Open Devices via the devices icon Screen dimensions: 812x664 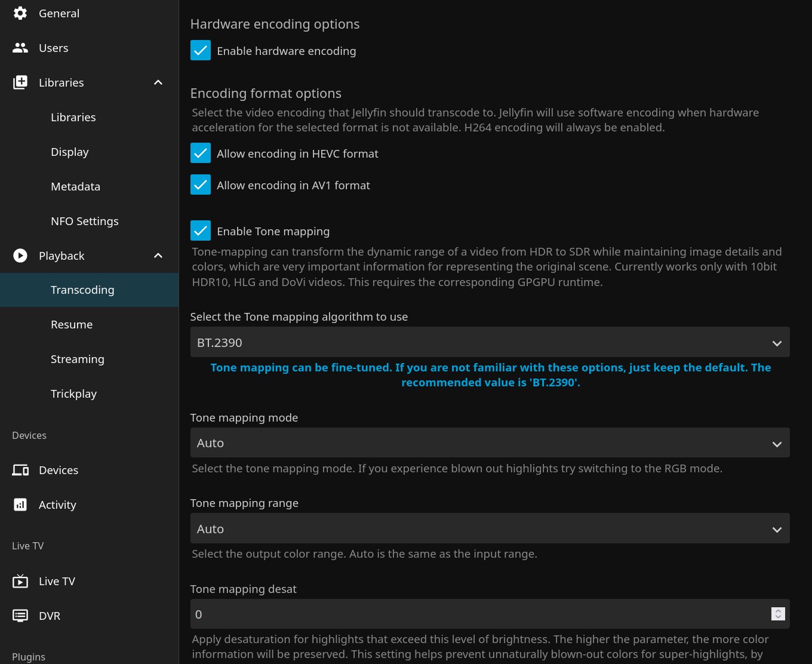pos(20,470)
